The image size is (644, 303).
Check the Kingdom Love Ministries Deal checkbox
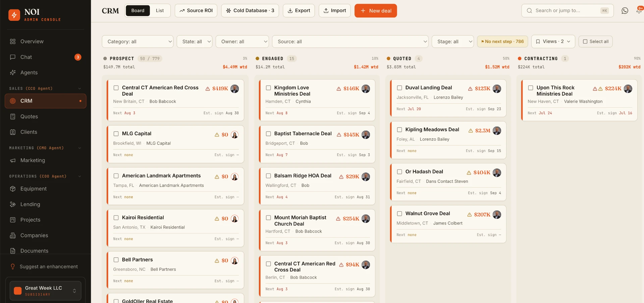(268, 88)
